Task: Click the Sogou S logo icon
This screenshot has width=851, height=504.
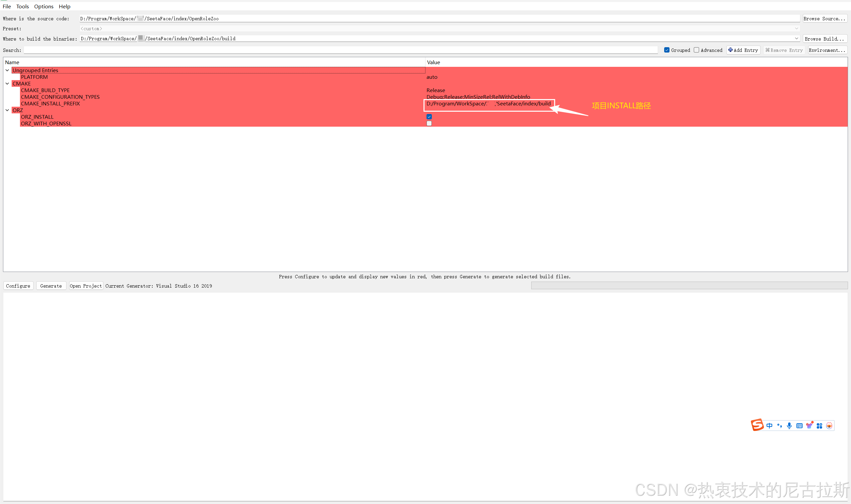Action: tap(757, 425)
